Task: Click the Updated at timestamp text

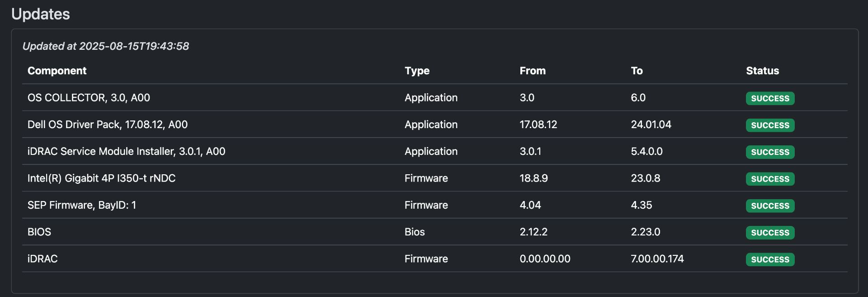Action: point(106,46)
